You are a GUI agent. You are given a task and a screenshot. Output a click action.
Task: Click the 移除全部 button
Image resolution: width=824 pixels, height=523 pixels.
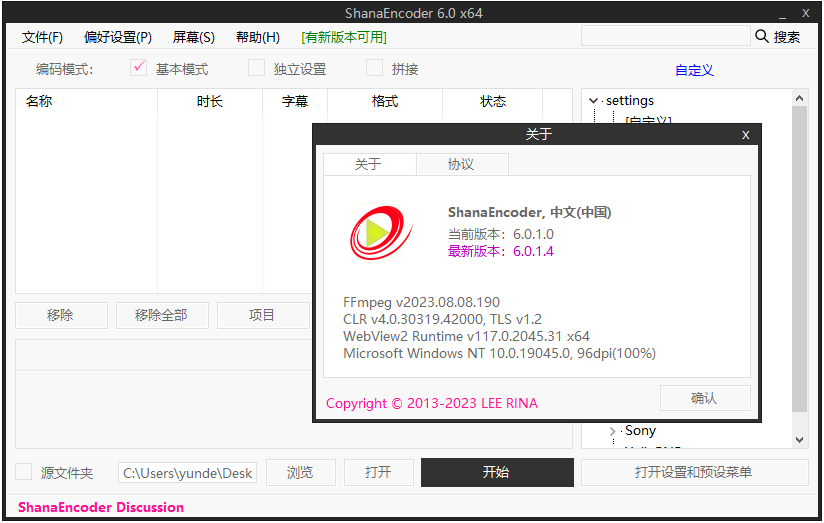pos(162,315)
